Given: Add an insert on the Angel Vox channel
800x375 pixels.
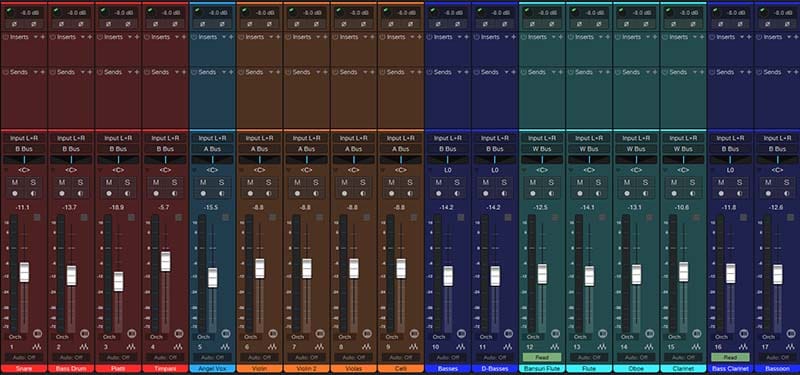Looking at the screenshot, I should [231, 37].
